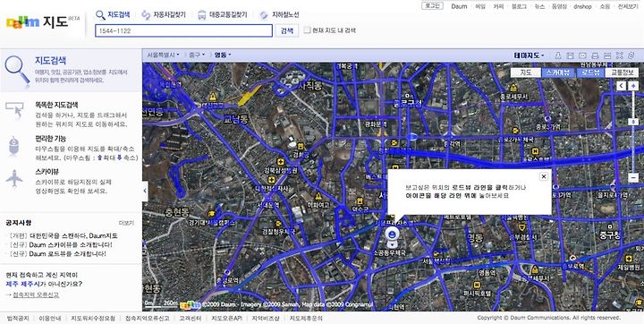The height and width of the screenshot is (324, 644).
Task: Click the yellow marker above 종로세무서
Action: pos(513,88)
